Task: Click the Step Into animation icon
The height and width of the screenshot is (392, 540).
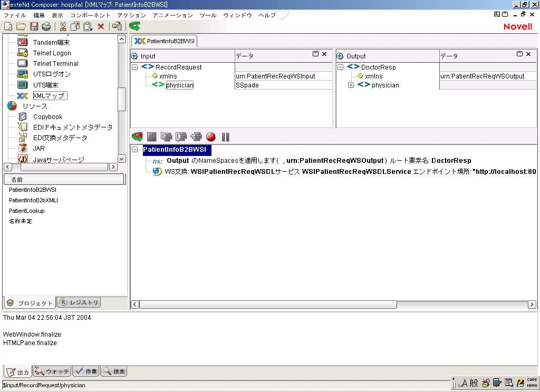Action: 166,137
